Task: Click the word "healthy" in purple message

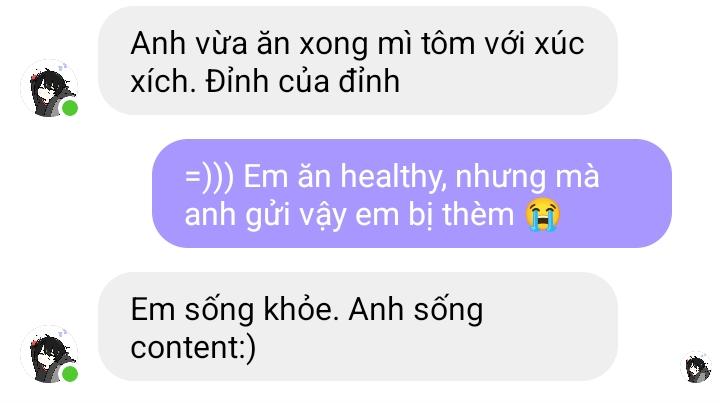Action: click(x=393, y=178)
